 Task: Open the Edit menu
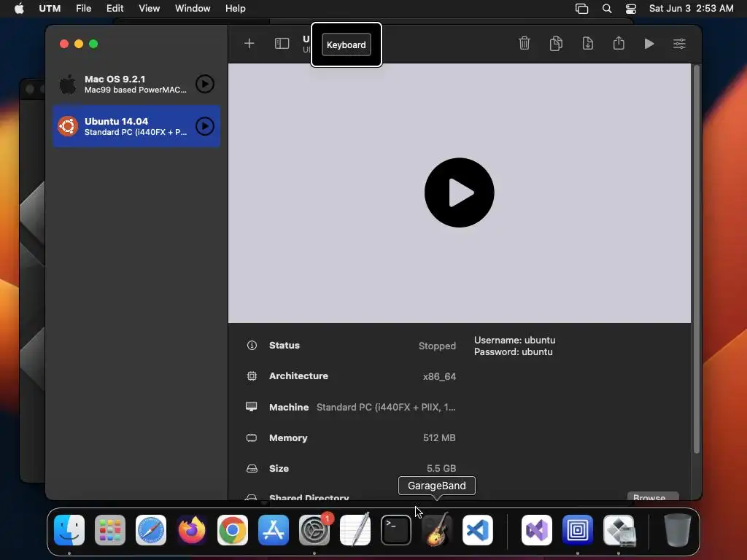tap(115, 9)
